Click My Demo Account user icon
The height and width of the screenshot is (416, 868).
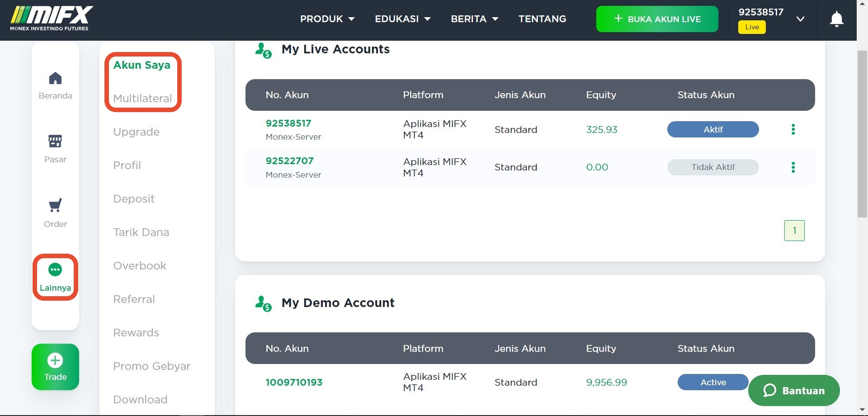263,303
